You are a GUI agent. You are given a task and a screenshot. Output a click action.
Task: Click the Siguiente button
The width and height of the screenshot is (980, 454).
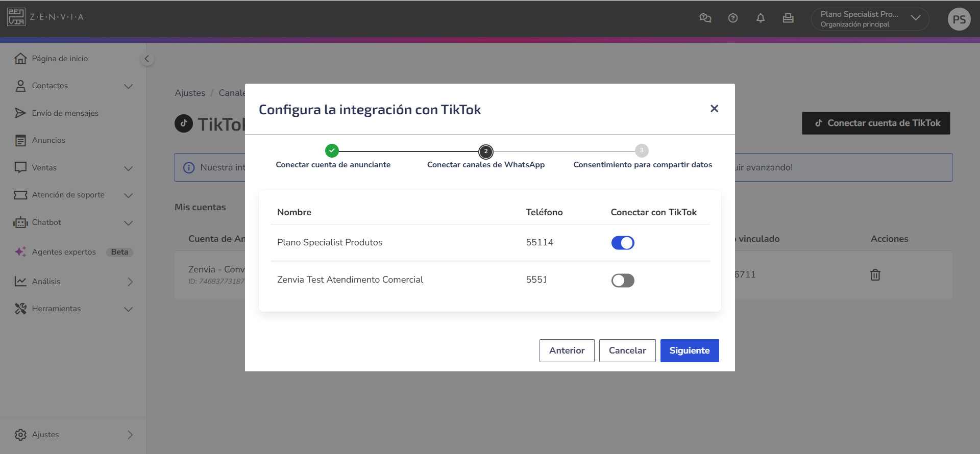(x=690, y=350)
